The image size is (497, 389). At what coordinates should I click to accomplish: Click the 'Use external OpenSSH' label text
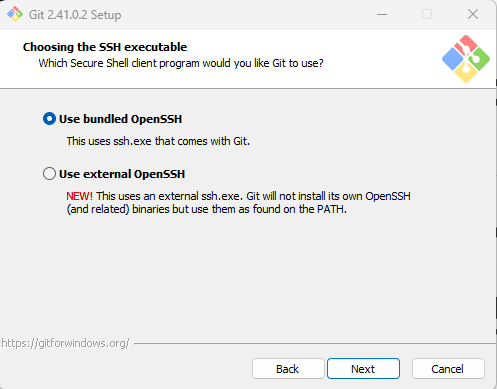122,174
